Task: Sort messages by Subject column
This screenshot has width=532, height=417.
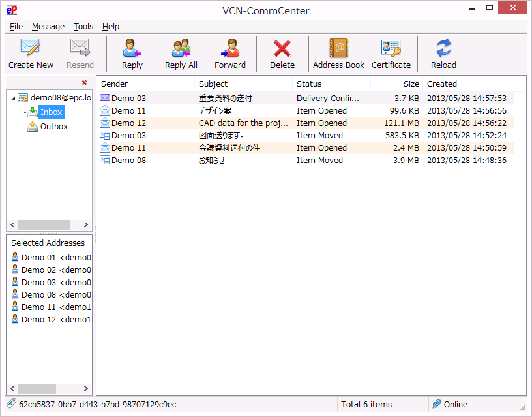Action: (x=243, y=84)
